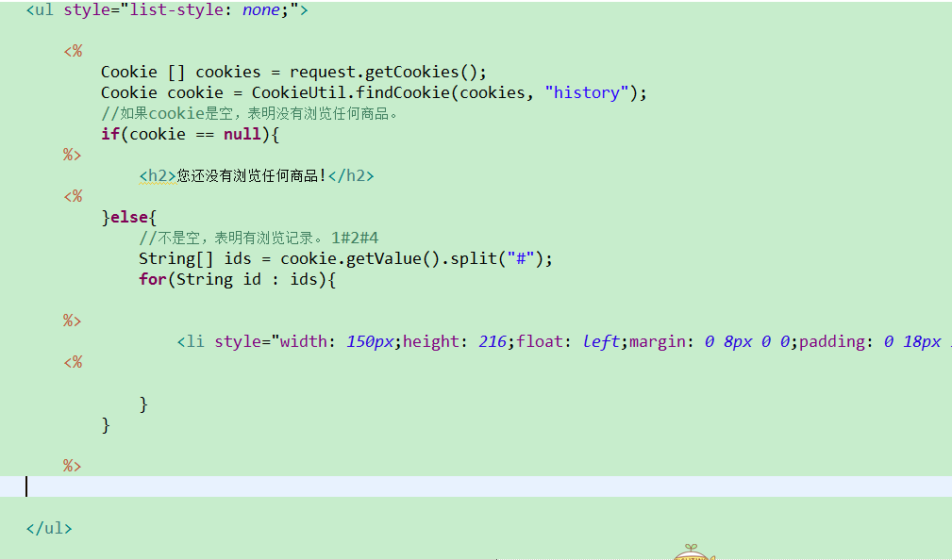Click the split("#") call
Viewport: 952px width, 560px height.
coord(500,258)
